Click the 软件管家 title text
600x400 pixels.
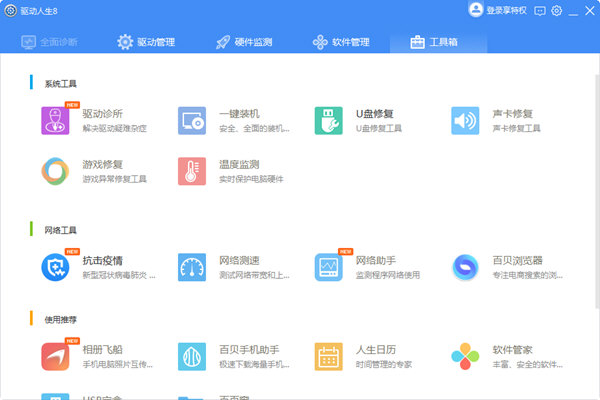click(512, 350)
